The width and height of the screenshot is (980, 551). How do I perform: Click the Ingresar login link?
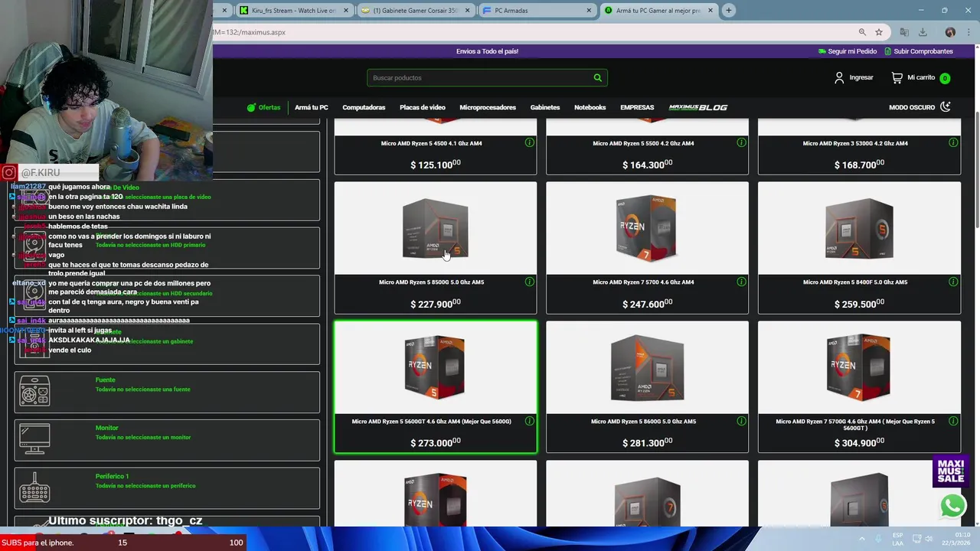pyautogui.click(x=861, y=77)
